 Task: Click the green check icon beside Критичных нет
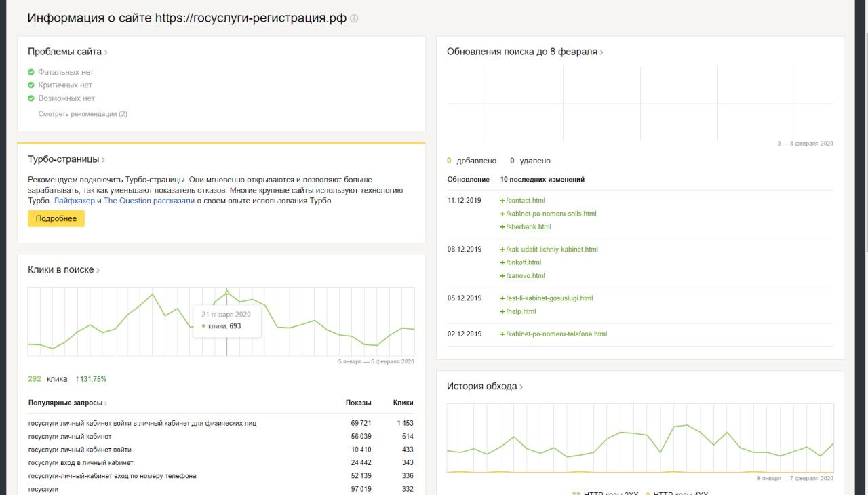(x=31, y=85)
